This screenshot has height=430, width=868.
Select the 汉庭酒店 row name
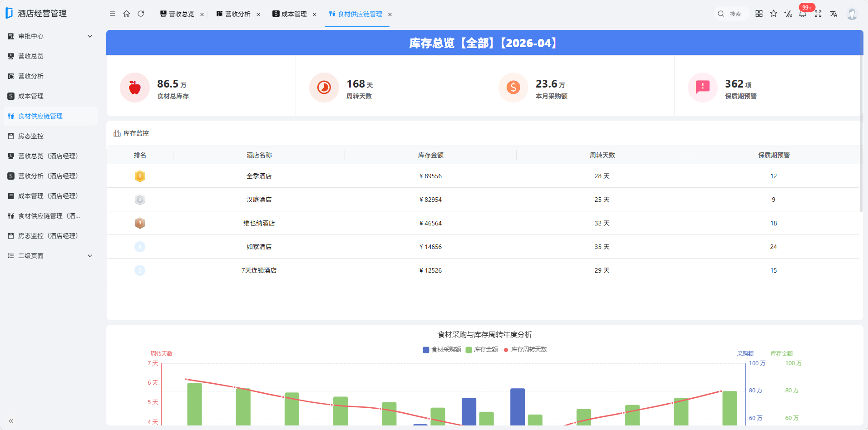(x=259, y=200)
